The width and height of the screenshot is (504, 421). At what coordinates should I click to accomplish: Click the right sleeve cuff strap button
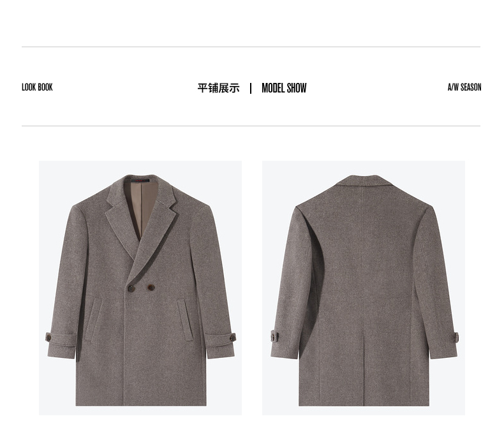point(232,337)
